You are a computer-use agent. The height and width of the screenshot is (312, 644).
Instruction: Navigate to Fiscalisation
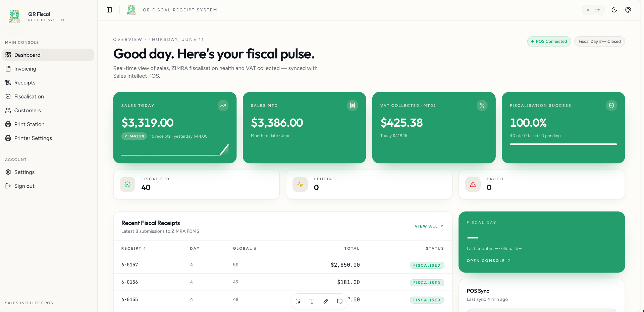point(48,97)
